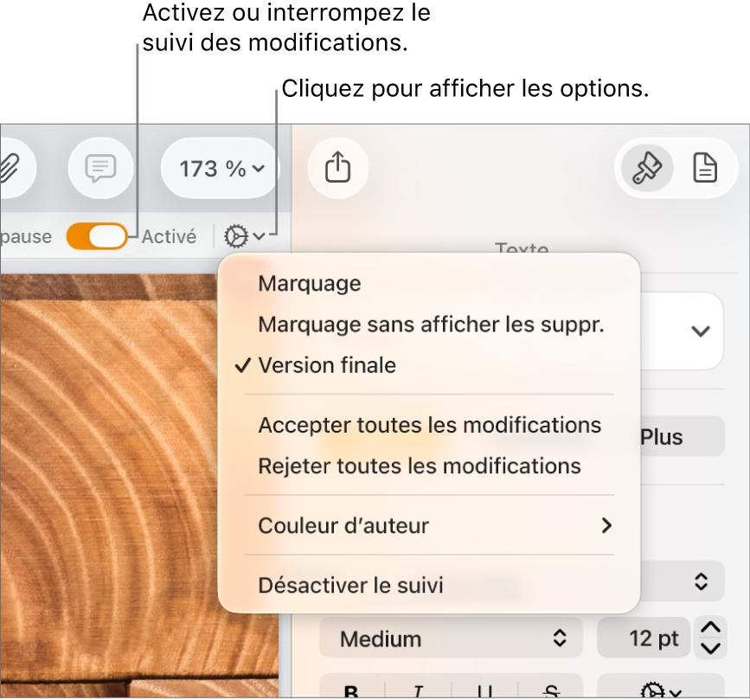Open the character style gear at bottom right
Screen dimensions: 750x700
click(x=653, y=690)
